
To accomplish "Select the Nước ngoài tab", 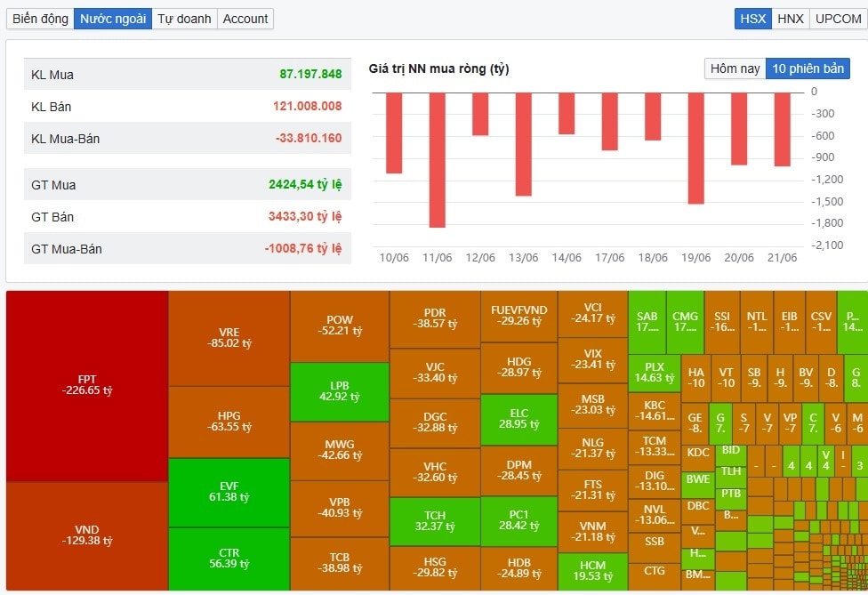I will (113, 19).
